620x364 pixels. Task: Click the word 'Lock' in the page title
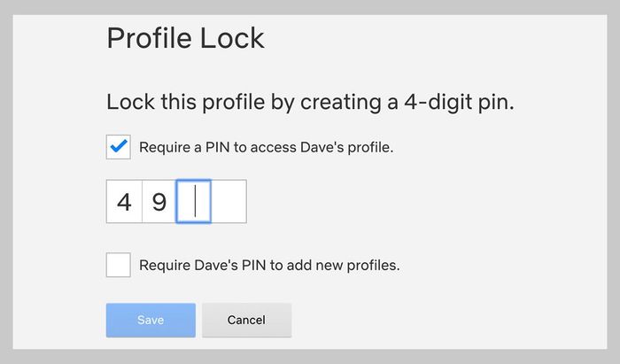pos(231,38)
